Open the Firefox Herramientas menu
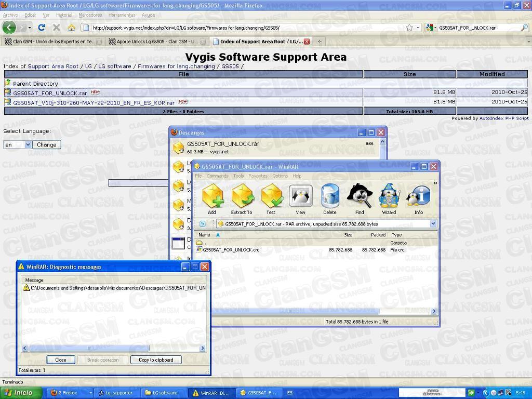The width and height of the screenshot is (532, 399). pyautogui.click(x=122, y=15)
